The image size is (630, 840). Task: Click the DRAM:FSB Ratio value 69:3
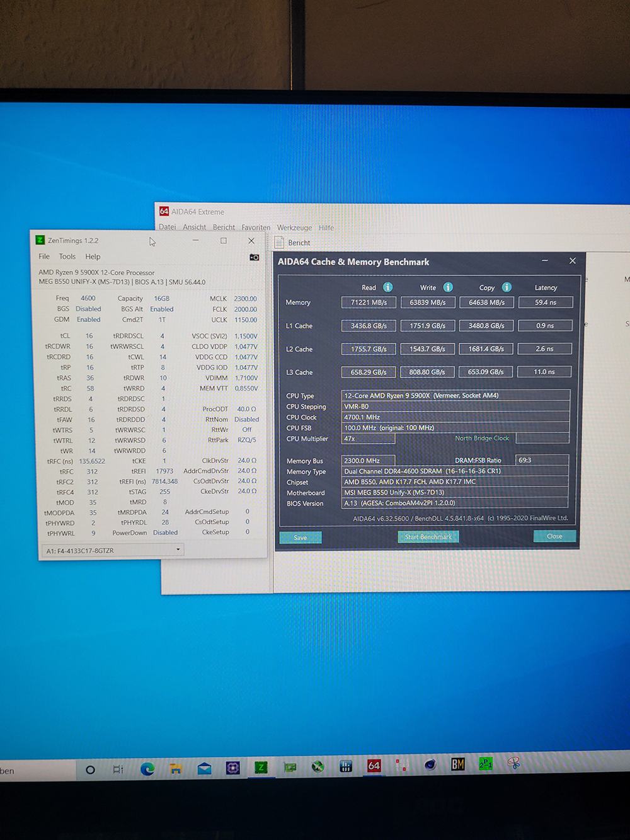(x=542, y=460)
